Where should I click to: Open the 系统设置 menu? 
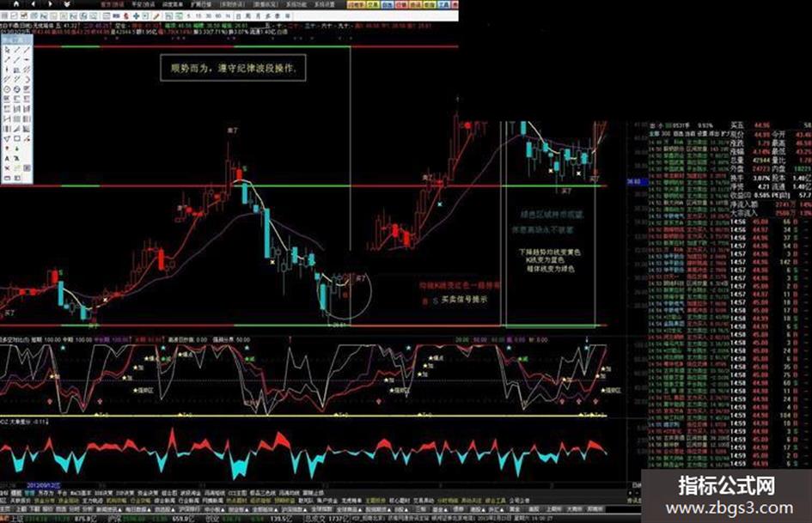coord(324,4)
